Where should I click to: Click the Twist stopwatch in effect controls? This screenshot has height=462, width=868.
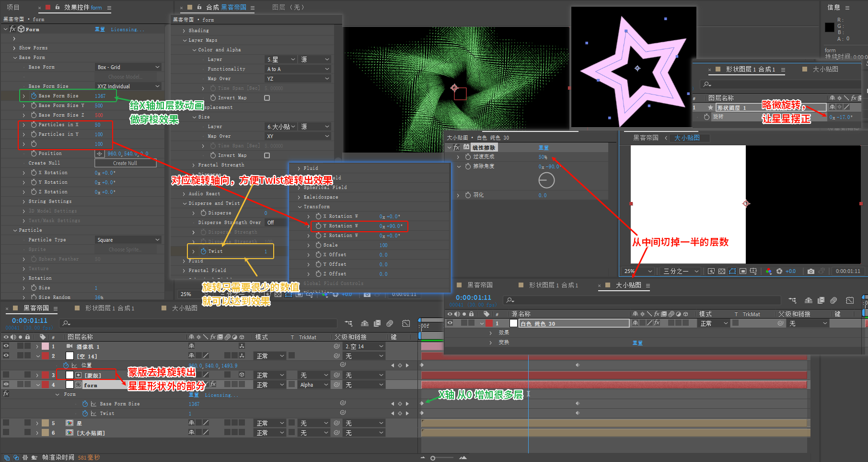[x=203, y=251]
